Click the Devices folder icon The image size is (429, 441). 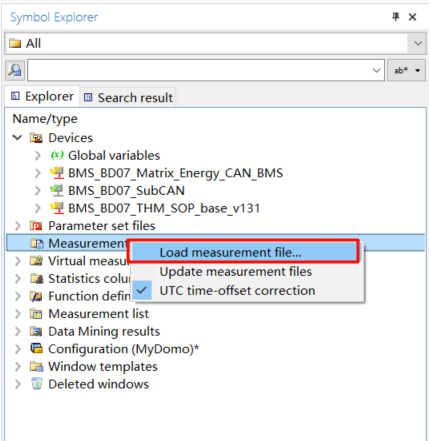point(36,138)
